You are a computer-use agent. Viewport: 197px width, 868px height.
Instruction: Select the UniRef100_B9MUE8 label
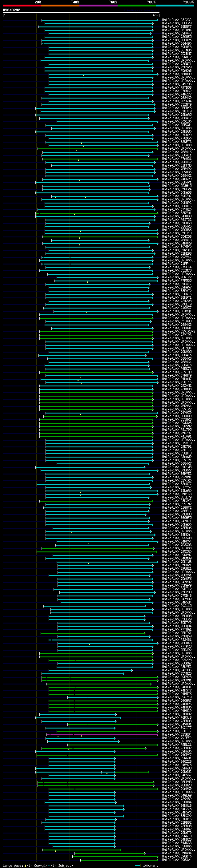click(x=177, y=47)
